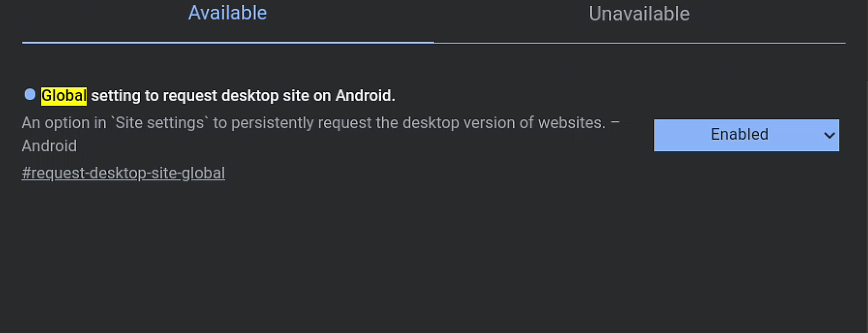
Task: Switch to the Available tab
Action: point(227,14)
